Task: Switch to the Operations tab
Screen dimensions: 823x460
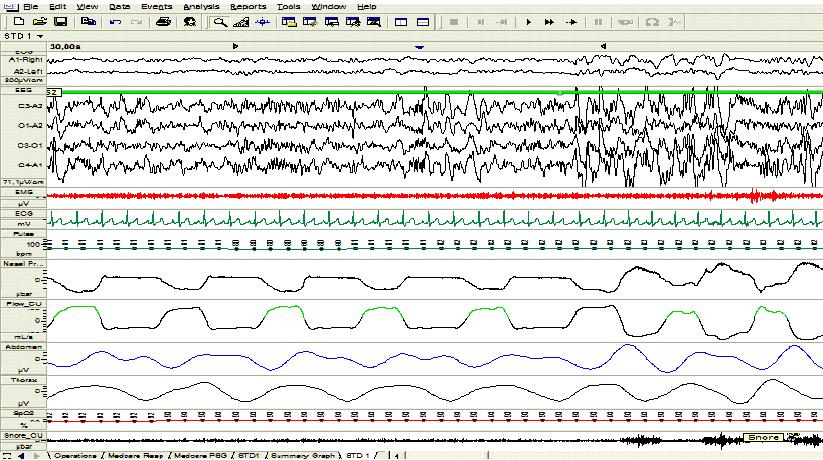Action: tap(75, 456)
